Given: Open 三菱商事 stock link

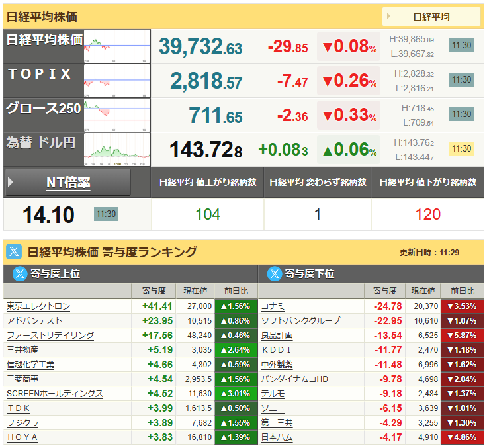Looking at the screenshot, I should click(22, 379).
